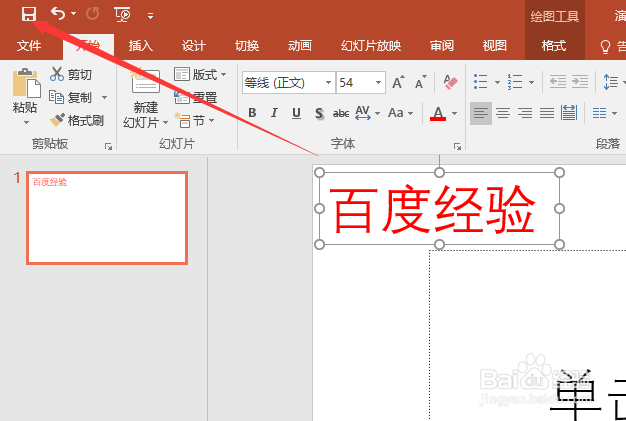Switch to the 插入 tab
The width and height of the screenshot is (626, 421).
click(141, 46)
